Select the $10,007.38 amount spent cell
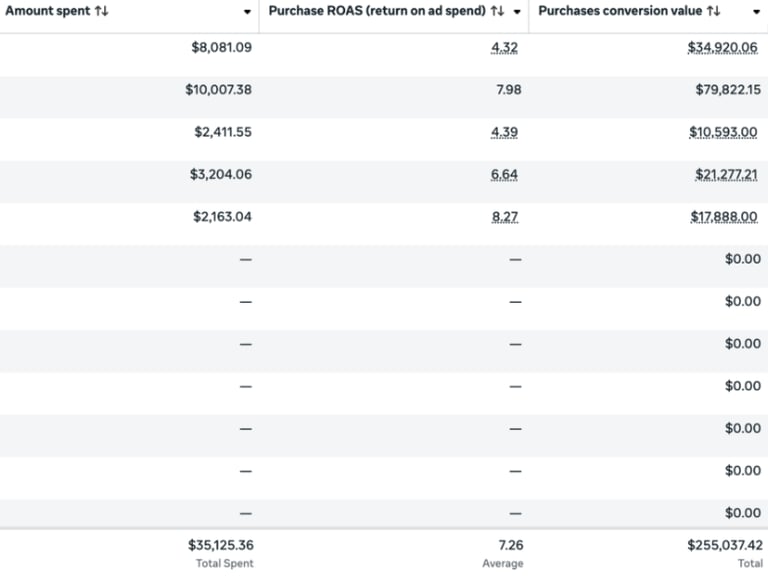 pos(218,90)
